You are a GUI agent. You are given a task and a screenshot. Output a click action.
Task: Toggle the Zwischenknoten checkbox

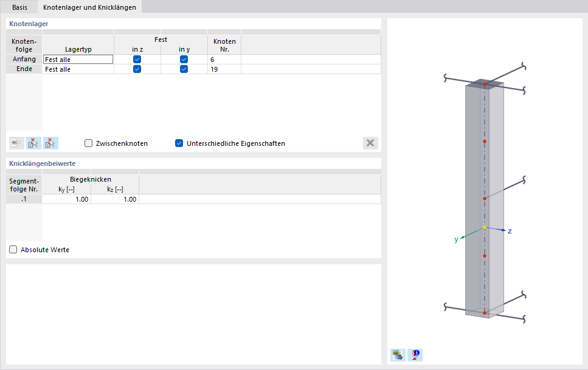coord(89,143)
